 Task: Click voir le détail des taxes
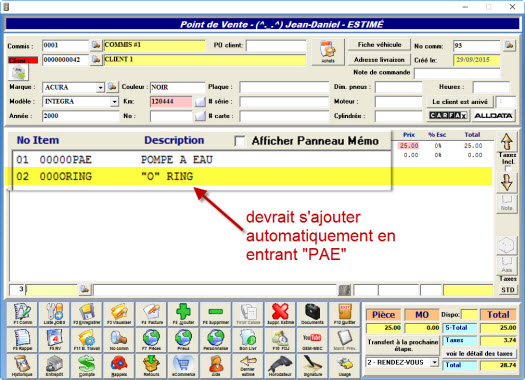coord(479,354)
